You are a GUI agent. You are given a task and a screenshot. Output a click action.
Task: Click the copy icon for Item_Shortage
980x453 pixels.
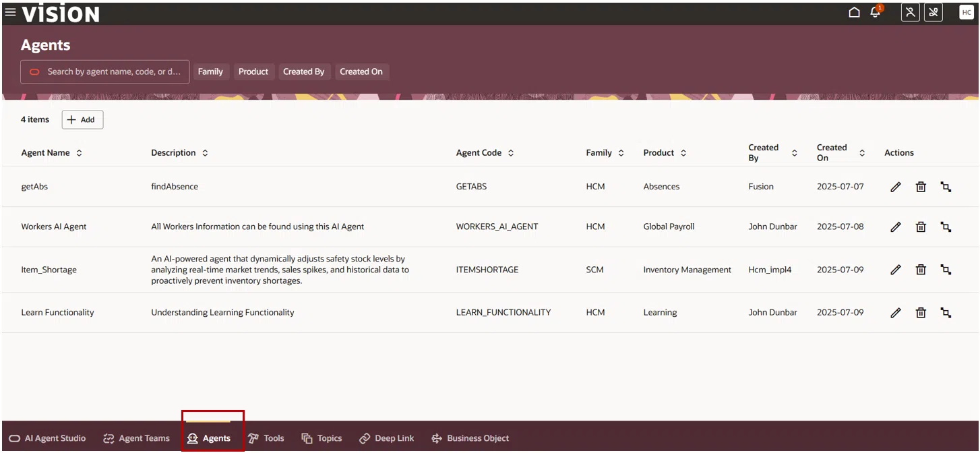946,270
